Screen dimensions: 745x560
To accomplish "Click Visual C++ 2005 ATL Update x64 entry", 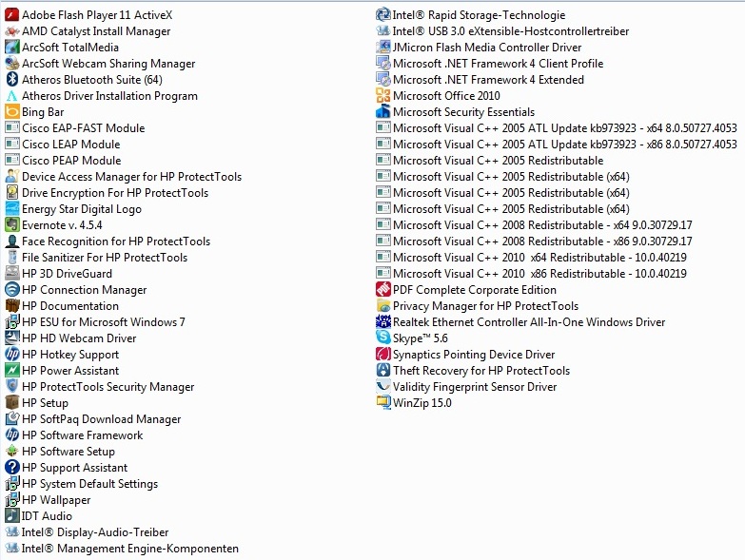I will (557, 128).
